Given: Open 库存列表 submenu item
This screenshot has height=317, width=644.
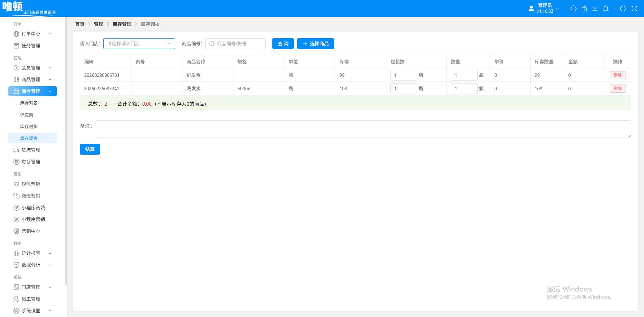Looking at the screenshot, I should click(x=29, y=103).
